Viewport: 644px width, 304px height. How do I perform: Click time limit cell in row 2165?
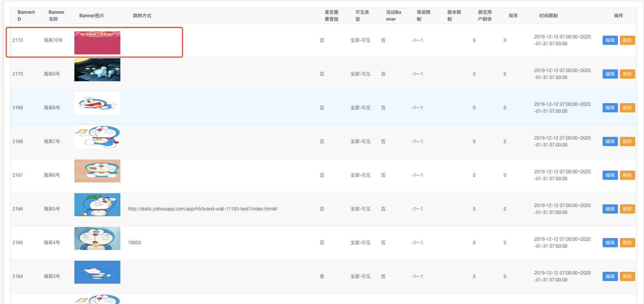tap(562, 243)
